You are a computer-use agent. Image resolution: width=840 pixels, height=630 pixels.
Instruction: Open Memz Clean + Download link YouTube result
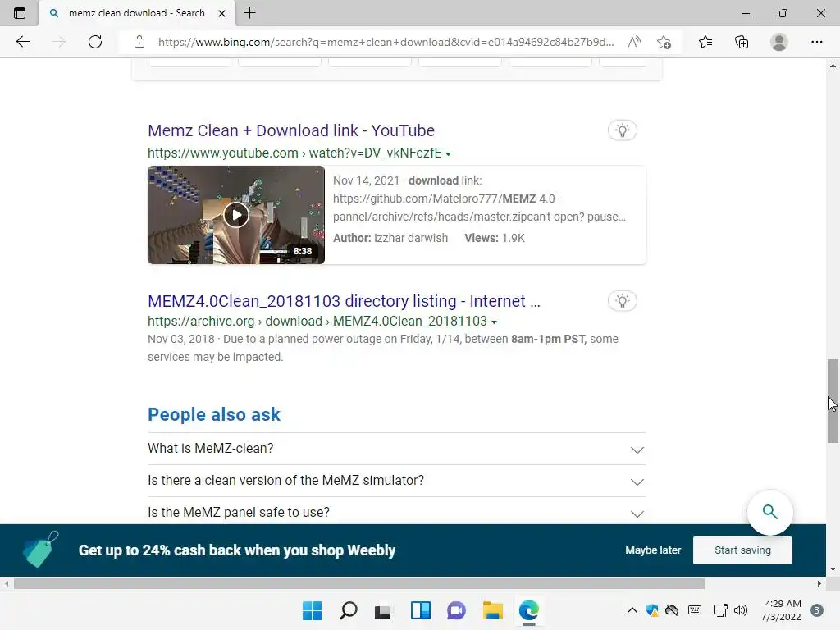(291, 130)
